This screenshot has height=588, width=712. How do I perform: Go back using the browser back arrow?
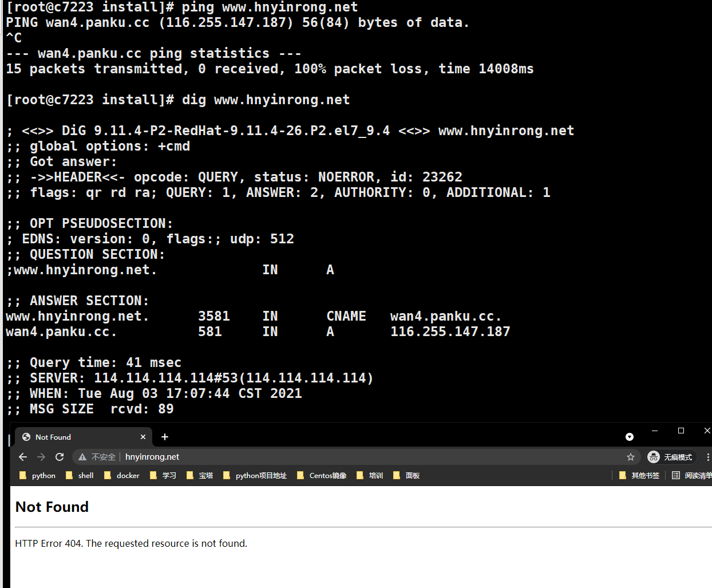click(23, 457)
